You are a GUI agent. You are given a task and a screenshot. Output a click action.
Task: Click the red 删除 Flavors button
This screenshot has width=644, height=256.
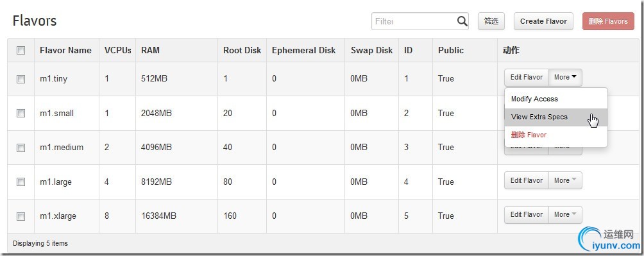[608, 21]
